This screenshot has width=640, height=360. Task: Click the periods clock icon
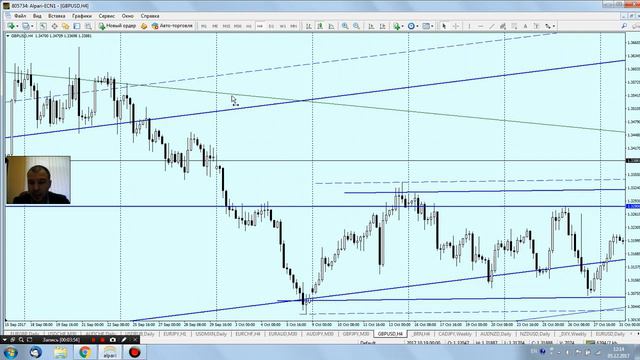pyautogui.click(x=411, y=26)
